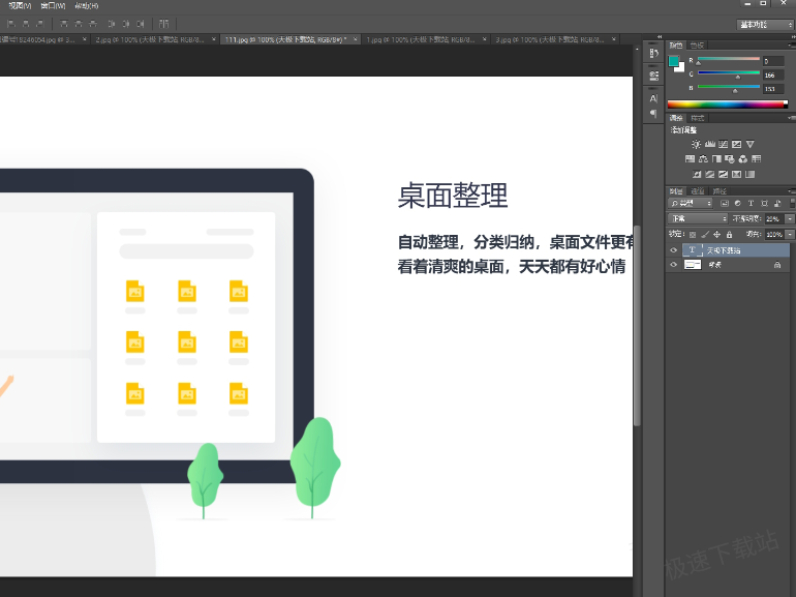Add a Black & White adjustment icon

pyautogui.click(x=716, y=159)
